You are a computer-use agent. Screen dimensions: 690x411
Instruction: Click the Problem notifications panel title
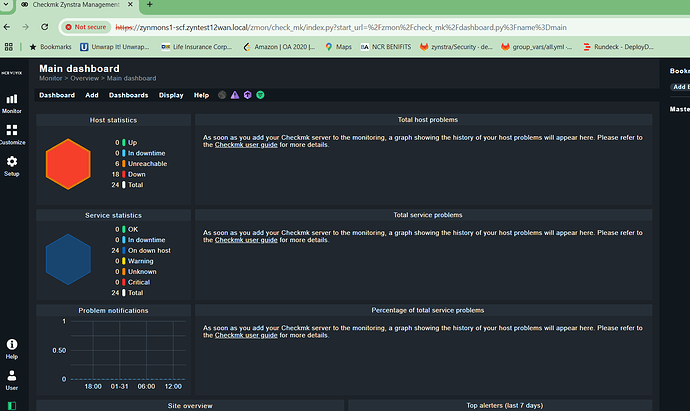click(114, 311)
